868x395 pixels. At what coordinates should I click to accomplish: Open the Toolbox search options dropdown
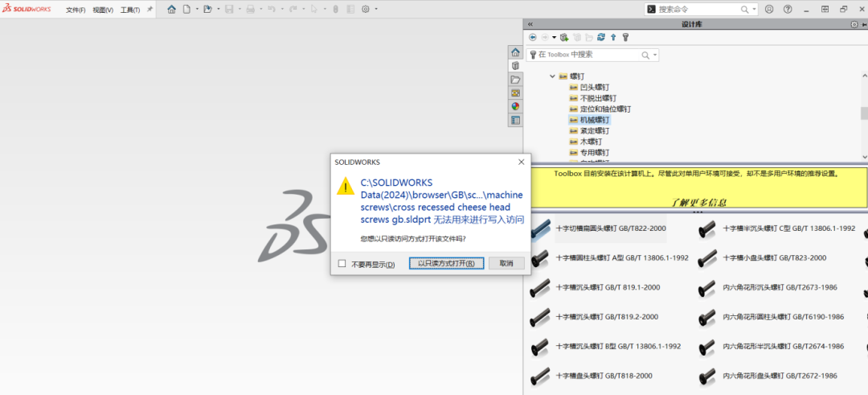(655, 55)
